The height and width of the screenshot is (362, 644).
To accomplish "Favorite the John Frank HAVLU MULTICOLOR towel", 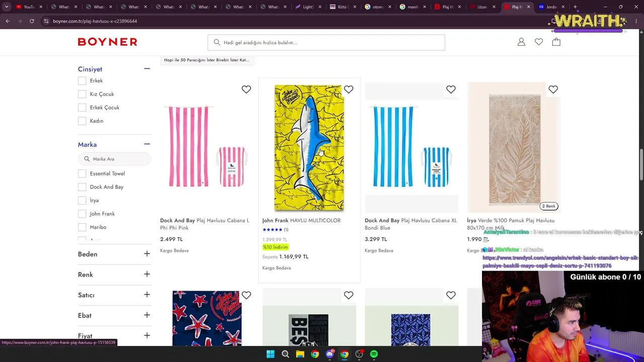I will pyautogui.click(x=349, y=89).
